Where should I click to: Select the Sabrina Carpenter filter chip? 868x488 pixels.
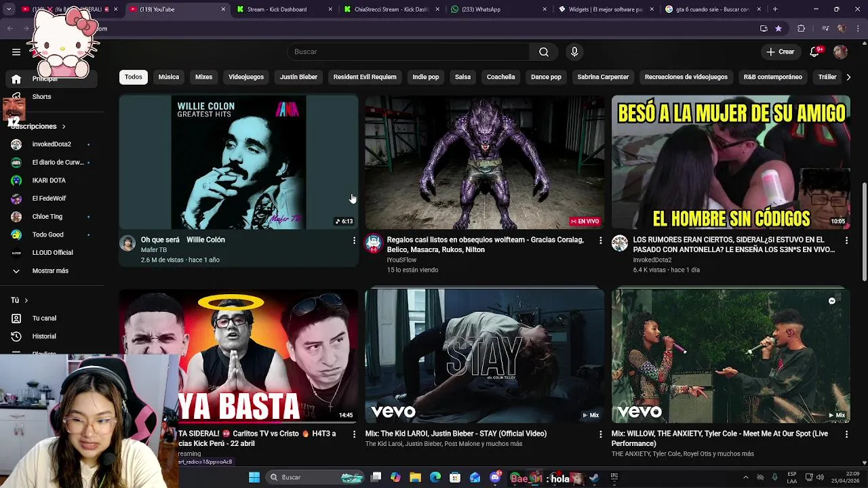click(x=603, y=77)
